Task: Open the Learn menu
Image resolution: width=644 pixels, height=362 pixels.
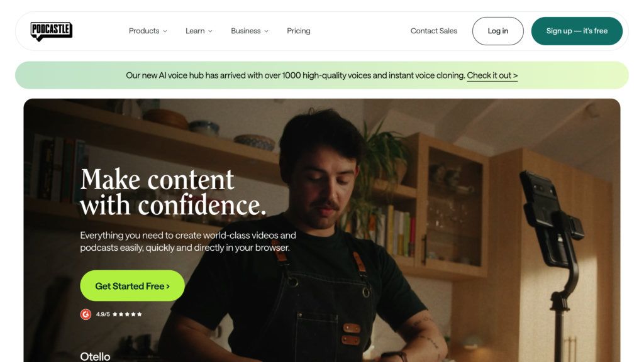Action: (x=199, y=31)
